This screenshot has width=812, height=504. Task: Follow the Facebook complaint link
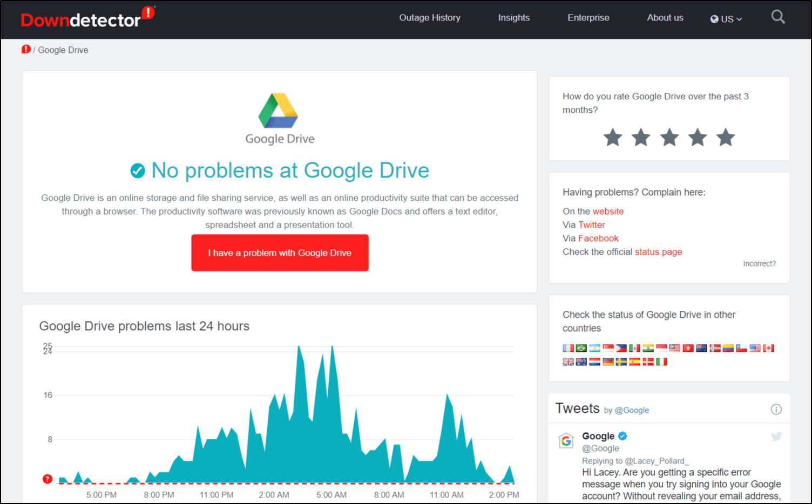pyautogui.click(x=598, y=239)
